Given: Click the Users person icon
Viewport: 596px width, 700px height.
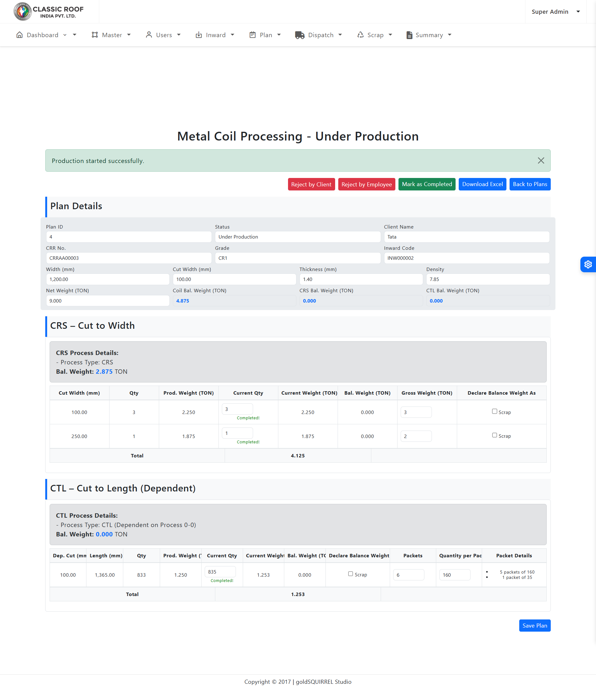Looking at the screenshot, I should tap(149, 35).
